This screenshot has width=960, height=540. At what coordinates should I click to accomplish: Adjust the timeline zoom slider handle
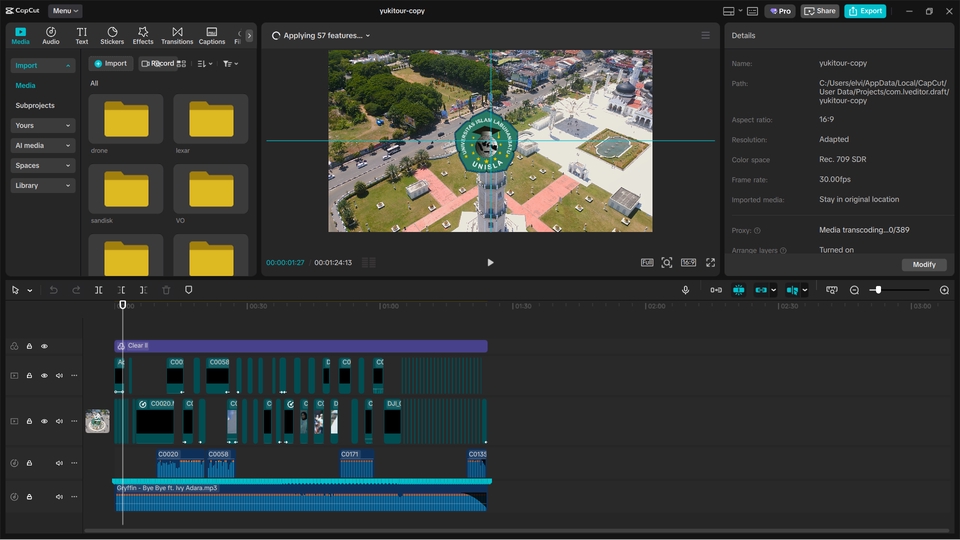click(878, 290)
